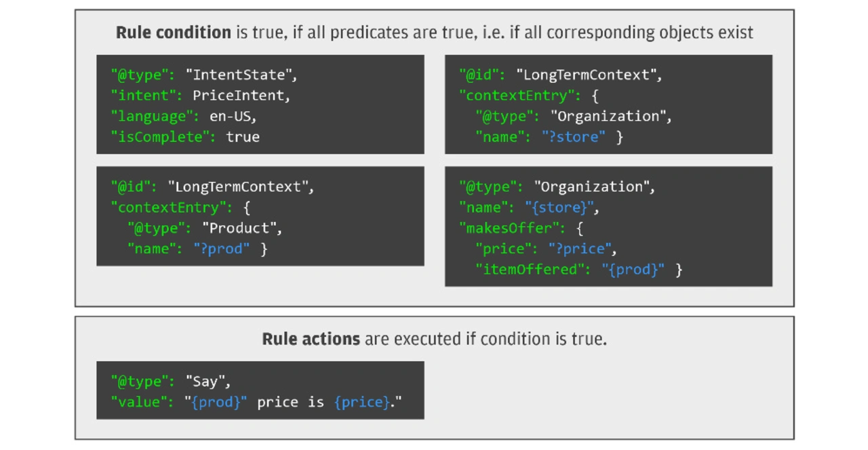The image size is (868, 450).
Task: Click the "{price}" placeholder in Say action
Action: [362, 402]
